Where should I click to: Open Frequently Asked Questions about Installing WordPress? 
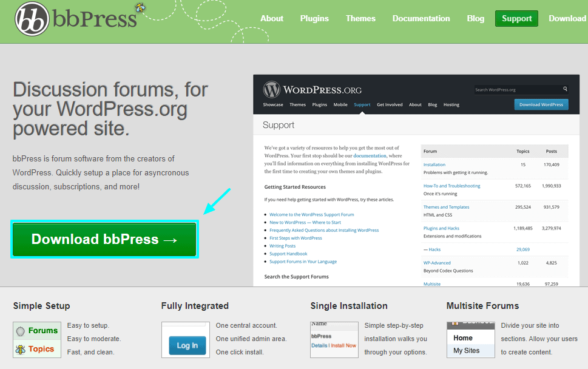pos(324,230)
